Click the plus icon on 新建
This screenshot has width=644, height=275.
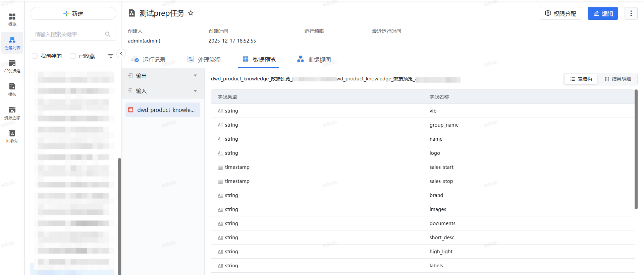point(66,13)
